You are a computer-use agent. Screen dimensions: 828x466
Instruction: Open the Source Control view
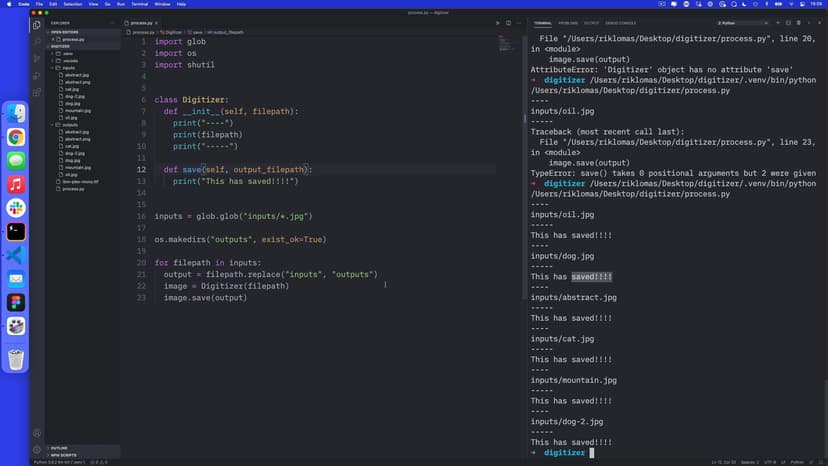[x=37, y=58]
